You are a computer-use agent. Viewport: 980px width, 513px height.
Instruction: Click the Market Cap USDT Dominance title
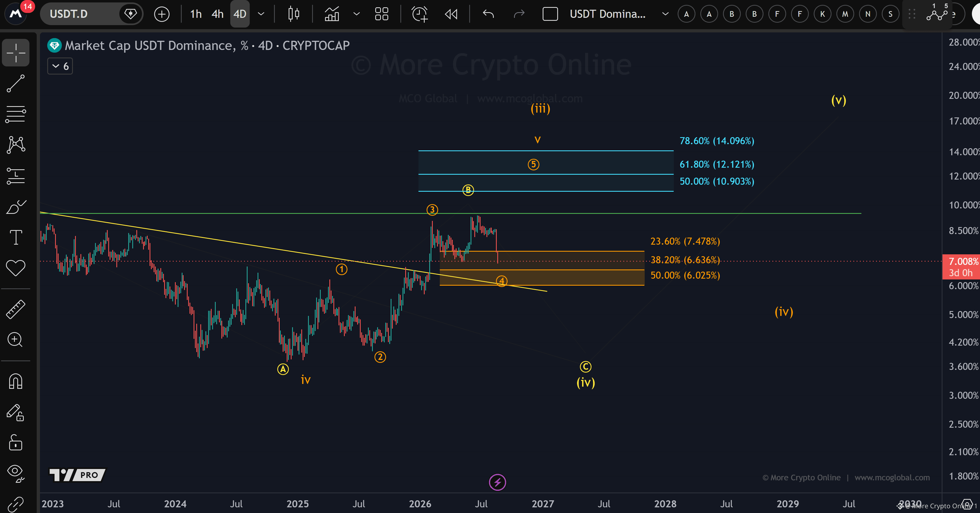(x=207, y=46)
